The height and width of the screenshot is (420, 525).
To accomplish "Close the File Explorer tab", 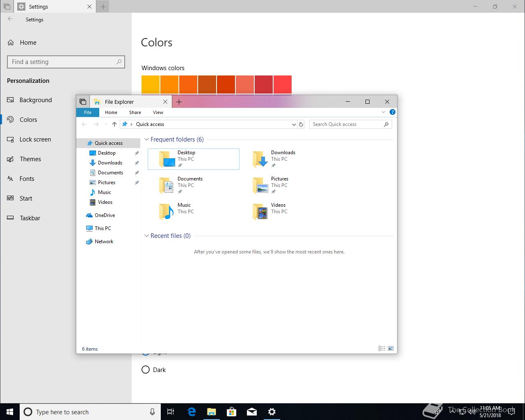I will pos(165,102).
